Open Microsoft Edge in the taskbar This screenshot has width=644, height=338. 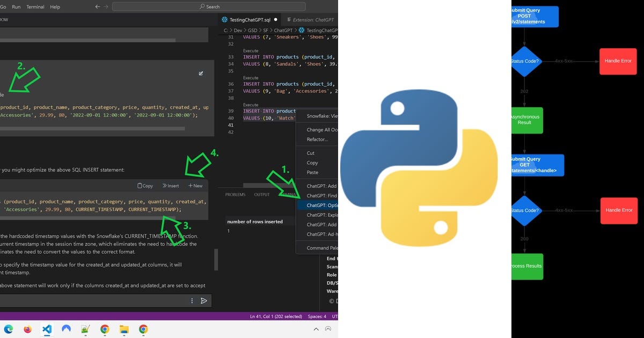tap(8, 329)
